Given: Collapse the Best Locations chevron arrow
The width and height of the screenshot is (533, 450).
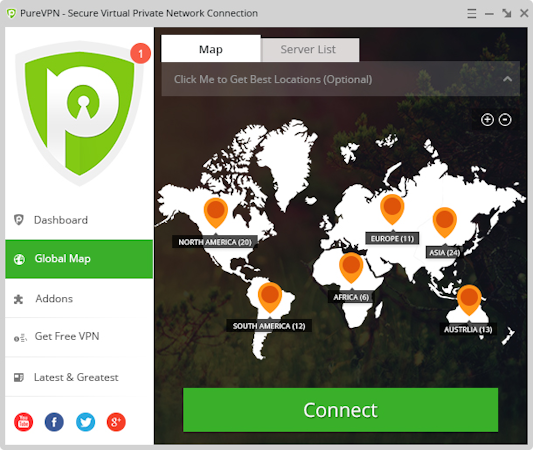Looking at the screenshot, I should [x=508, y=79].
